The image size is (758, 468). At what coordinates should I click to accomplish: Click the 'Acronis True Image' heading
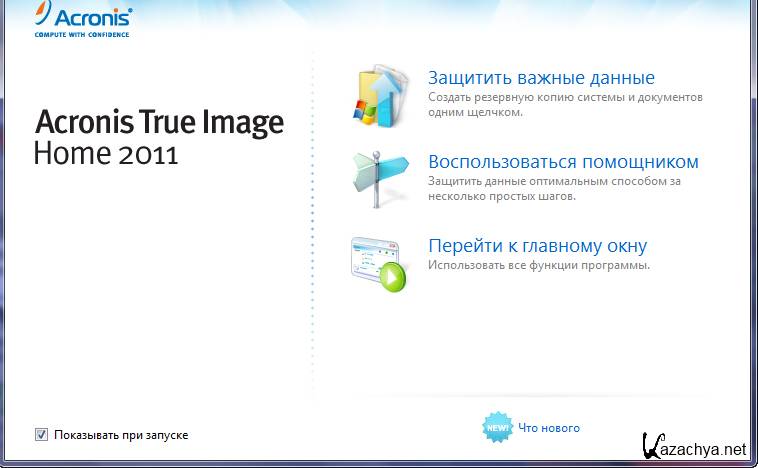(160, 123)
